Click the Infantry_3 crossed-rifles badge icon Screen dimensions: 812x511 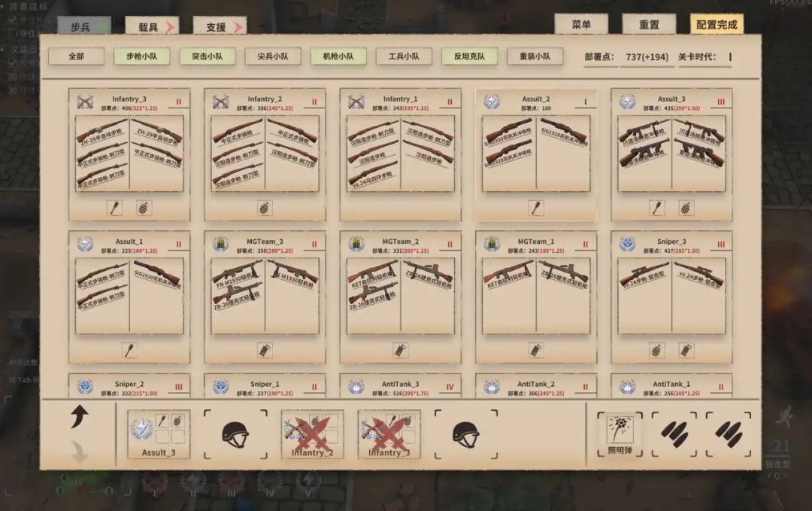[x=84, y=102]
